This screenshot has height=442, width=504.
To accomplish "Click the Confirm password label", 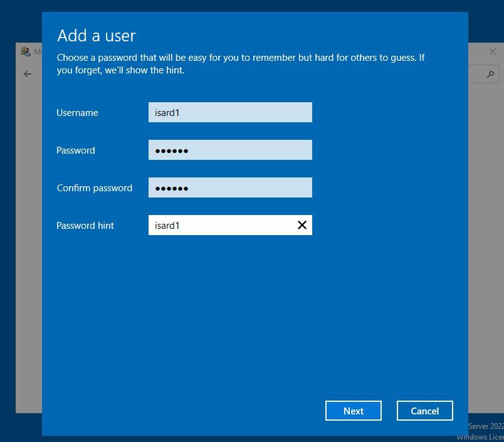I will (94, 188).
